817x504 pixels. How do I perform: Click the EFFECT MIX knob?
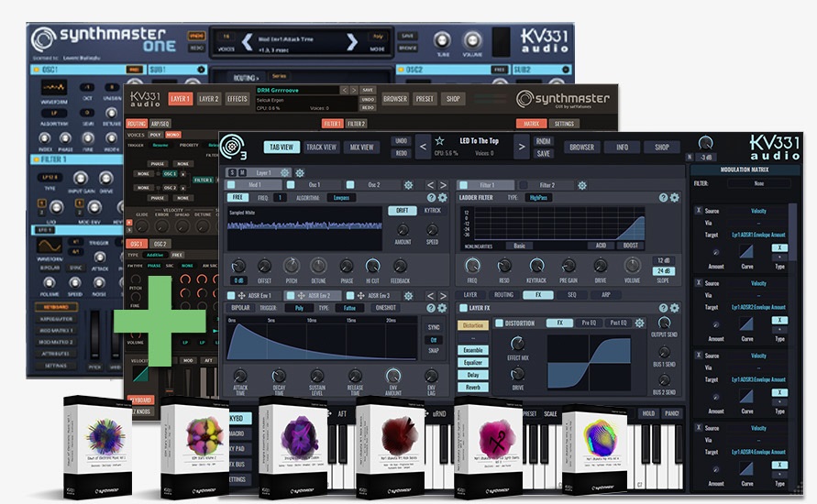click(x=517, y=343)
